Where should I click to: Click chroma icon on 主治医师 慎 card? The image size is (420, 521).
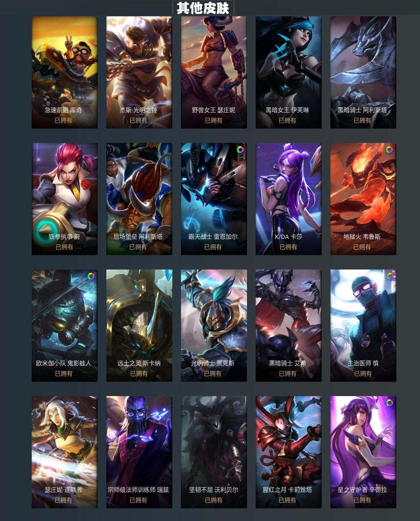[390, 276]
